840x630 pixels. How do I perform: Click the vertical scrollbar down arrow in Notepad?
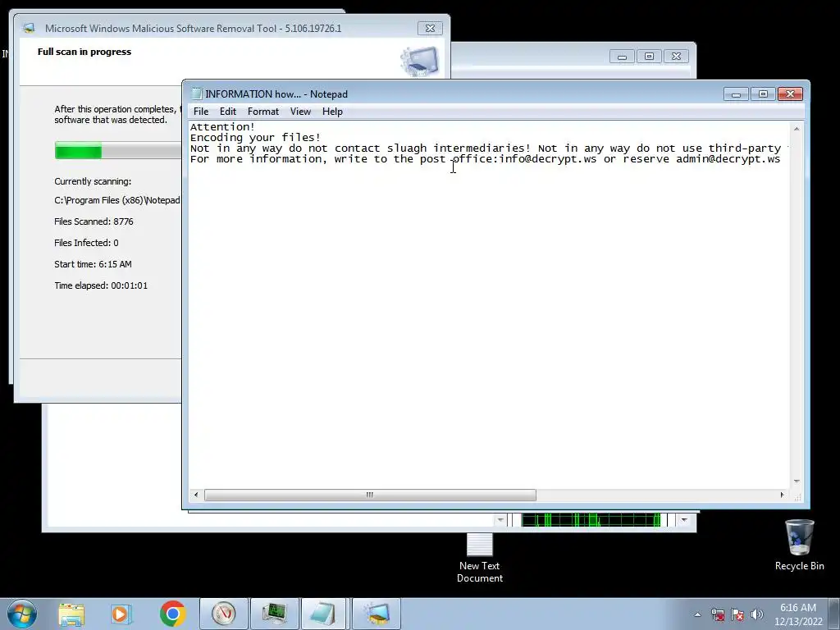coord(797,481)
